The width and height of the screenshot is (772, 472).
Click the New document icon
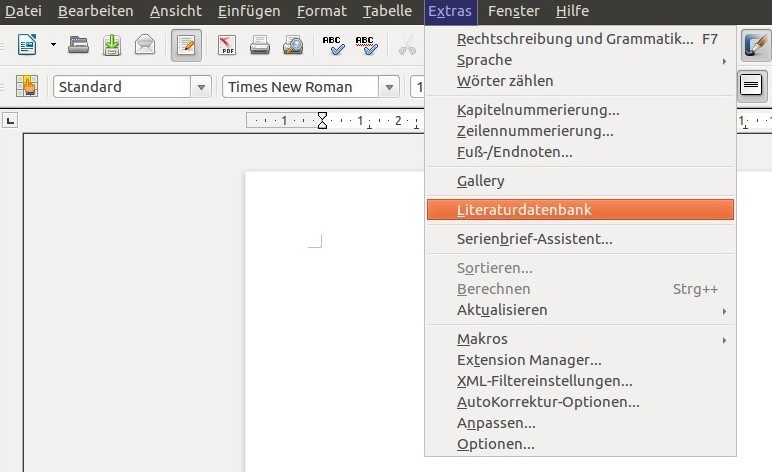(26, 45)
